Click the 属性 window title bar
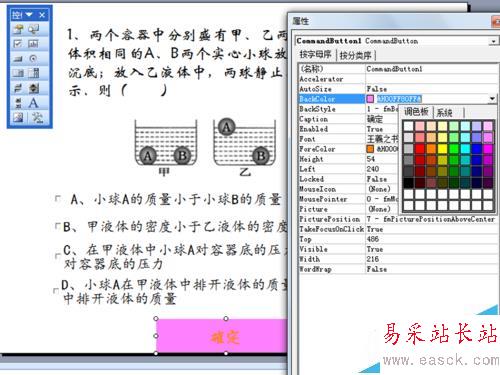The height and width of the screenshot is (375, 500). click(x=393, y=21)
